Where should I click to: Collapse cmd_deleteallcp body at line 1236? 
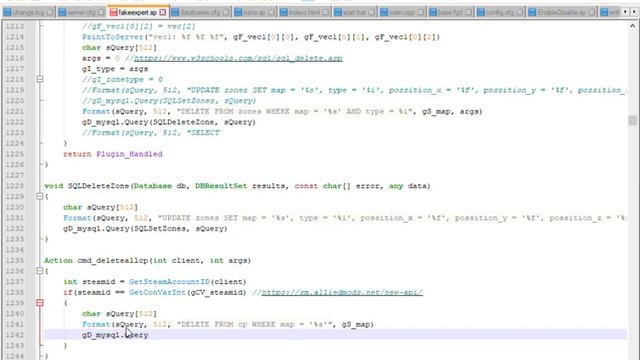coord(40,271)
